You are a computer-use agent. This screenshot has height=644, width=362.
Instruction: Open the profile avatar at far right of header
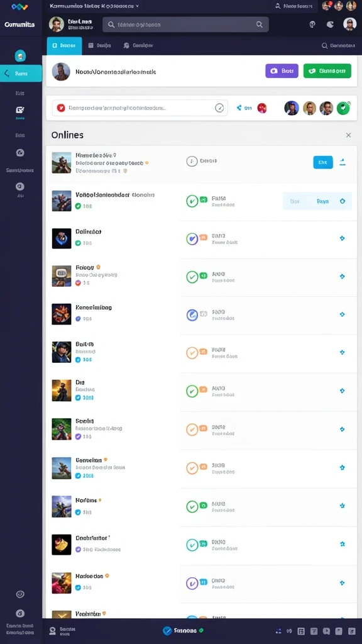click(349, 25)
